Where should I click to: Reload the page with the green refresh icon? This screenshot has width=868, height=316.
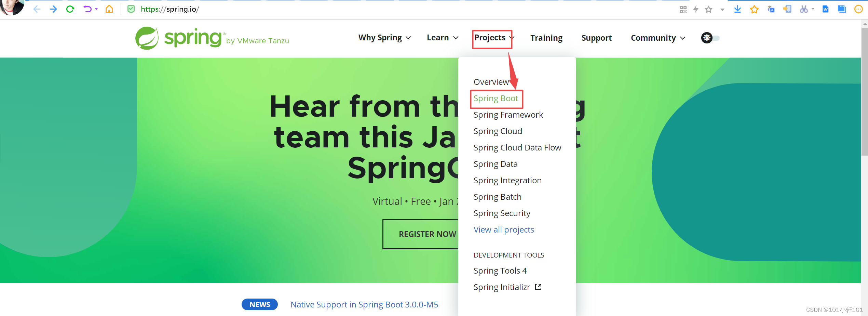[x=70, y=9]
